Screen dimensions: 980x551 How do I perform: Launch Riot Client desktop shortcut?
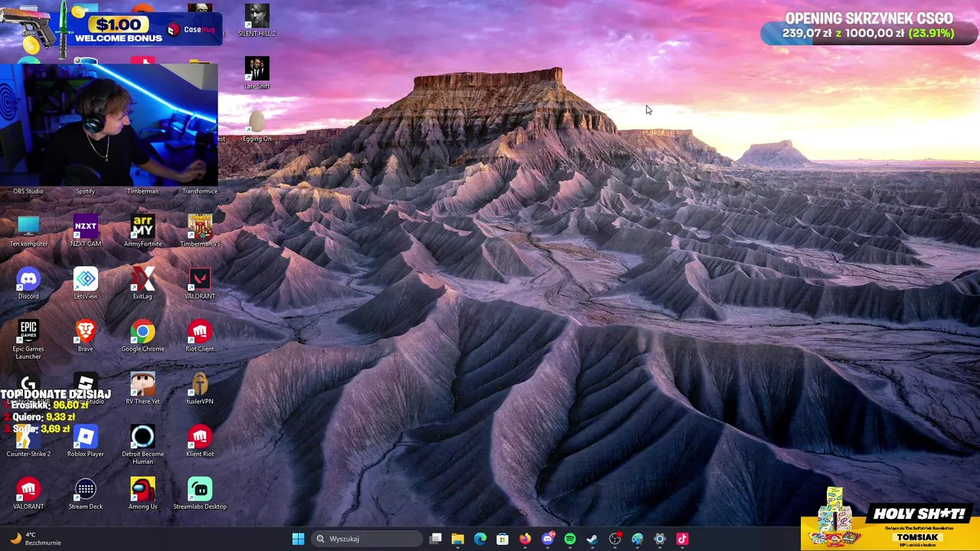(x=200, y=336)
